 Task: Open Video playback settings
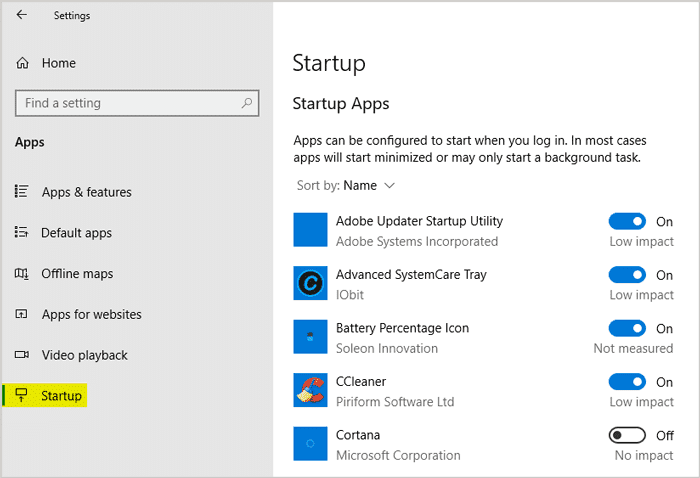[x=84, y=355]
